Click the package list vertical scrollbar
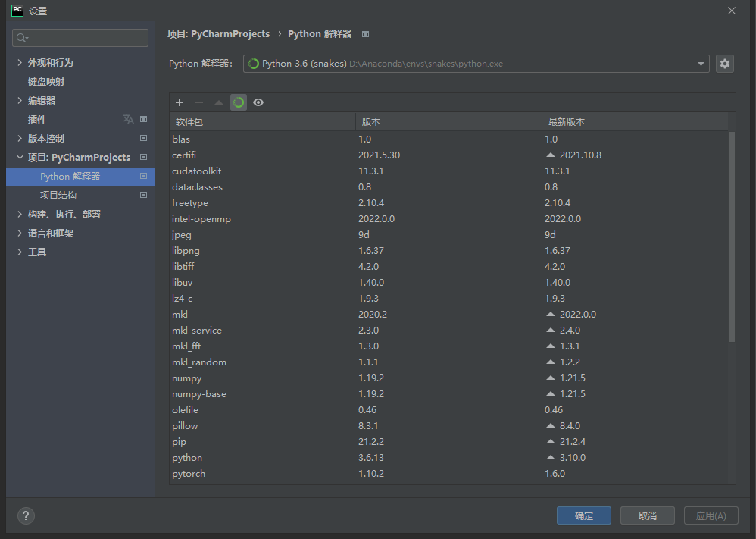This screenshot has width=756, height=539. 732,237
